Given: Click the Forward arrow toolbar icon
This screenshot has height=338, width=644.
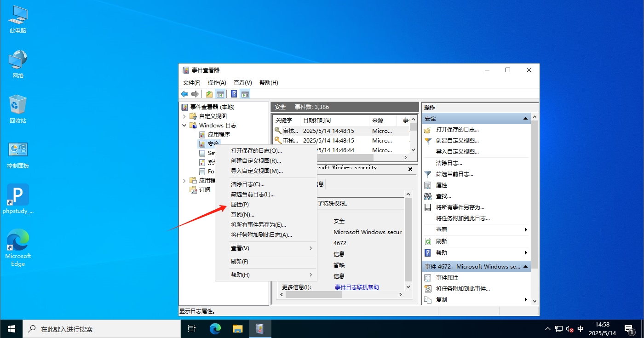Looking at the screenshot, I should (x=195, y=94).
